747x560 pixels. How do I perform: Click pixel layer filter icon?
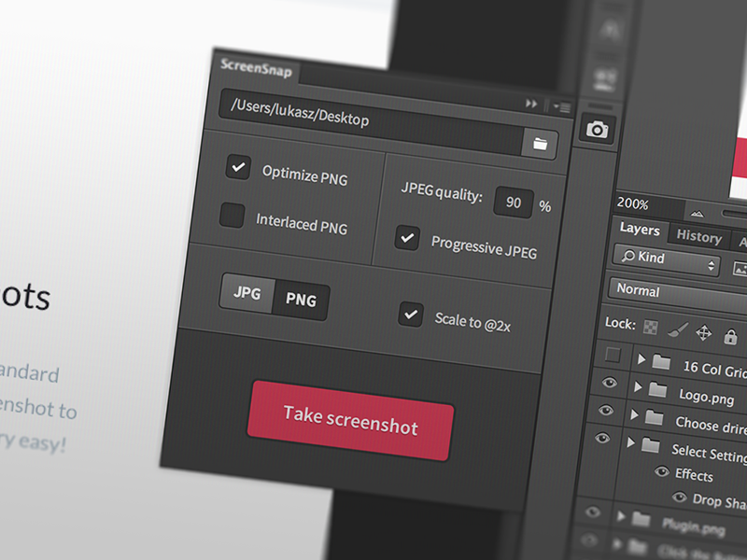tap(740, 270)
